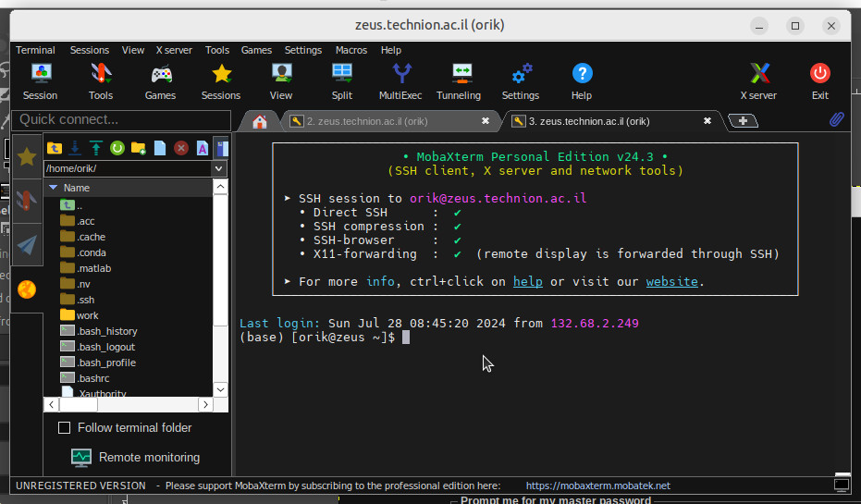The height and width of the screenshot is (504, 861).
Task: Select the .ssh folder
Action: point(77,300)
